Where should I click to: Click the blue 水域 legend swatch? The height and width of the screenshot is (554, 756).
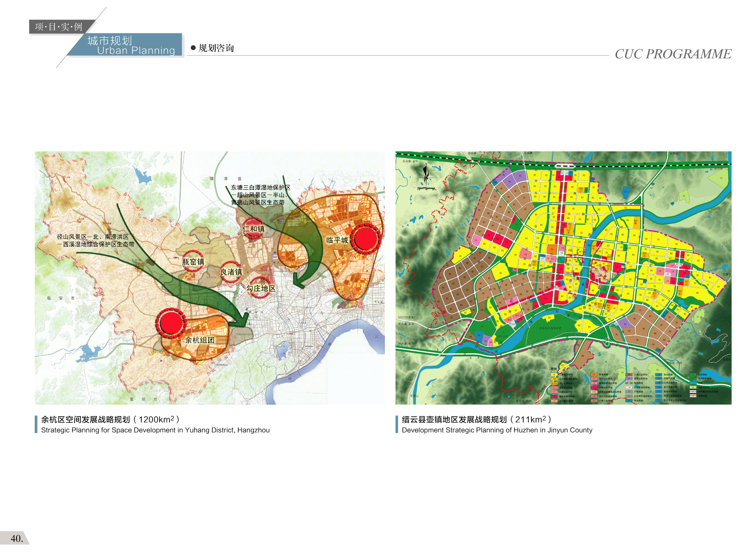click(692, 383)
